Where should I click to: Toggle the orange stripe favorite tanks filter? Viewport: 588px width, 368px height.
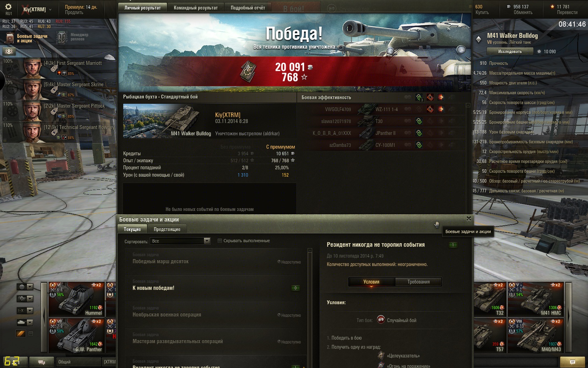click(21, 333)
